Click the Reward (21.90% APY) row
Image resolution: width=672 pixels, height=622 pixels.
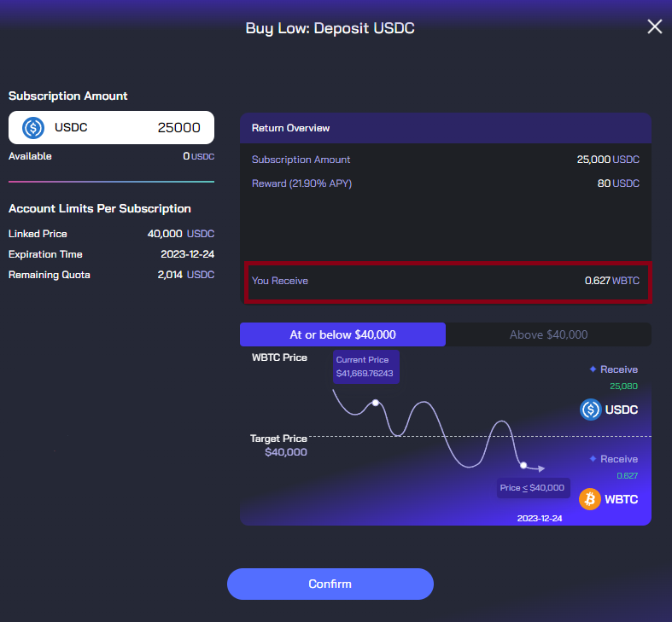pyautogui.click(x=445, y=183)
